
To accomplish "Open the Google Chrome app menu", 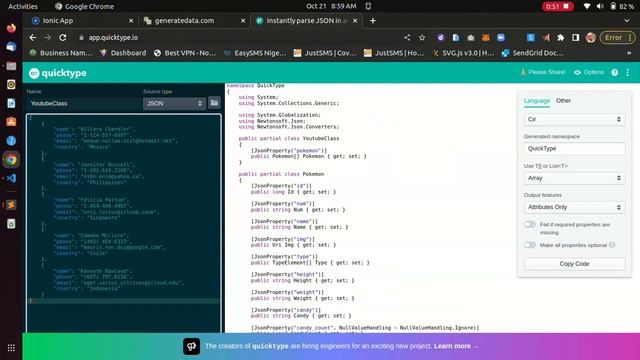I will click(x=84, y=6).
